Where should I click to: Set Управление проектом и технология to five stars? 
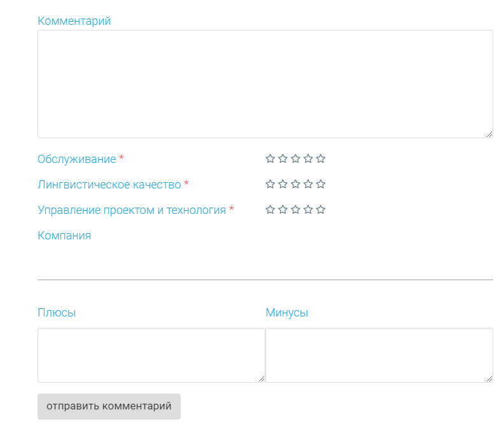pos(321,209)
